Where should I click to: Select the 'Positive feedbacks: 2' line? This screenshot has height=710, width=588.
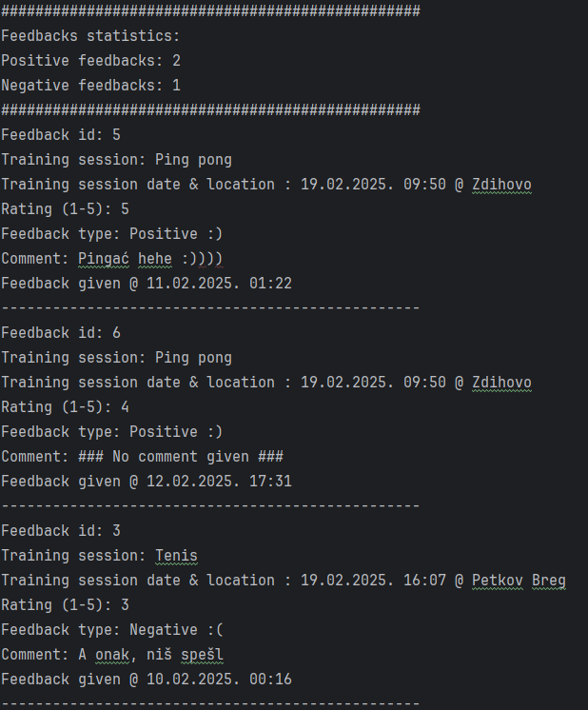pyautogui.click(x=90, y=61)
